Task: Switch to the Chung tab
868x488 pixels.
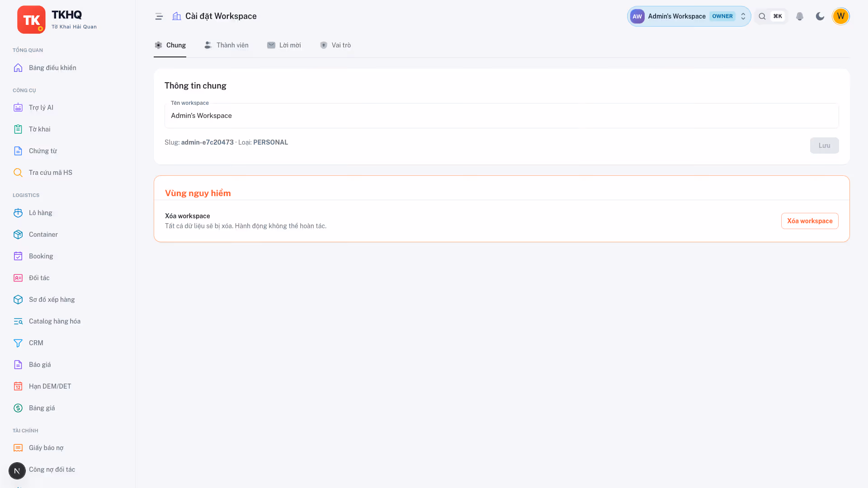Action: pyautogui.click(x=170, y=45)
